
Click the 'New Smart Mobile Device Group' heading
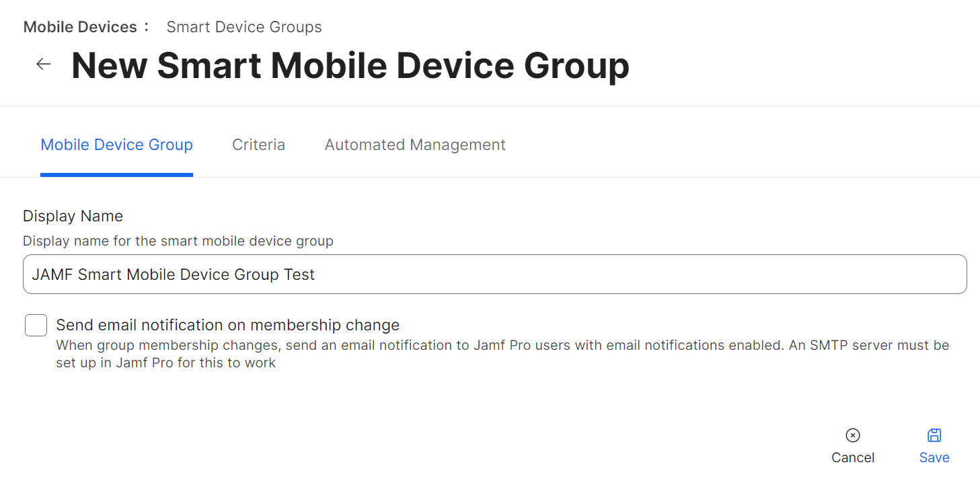[x=350, y=65]
